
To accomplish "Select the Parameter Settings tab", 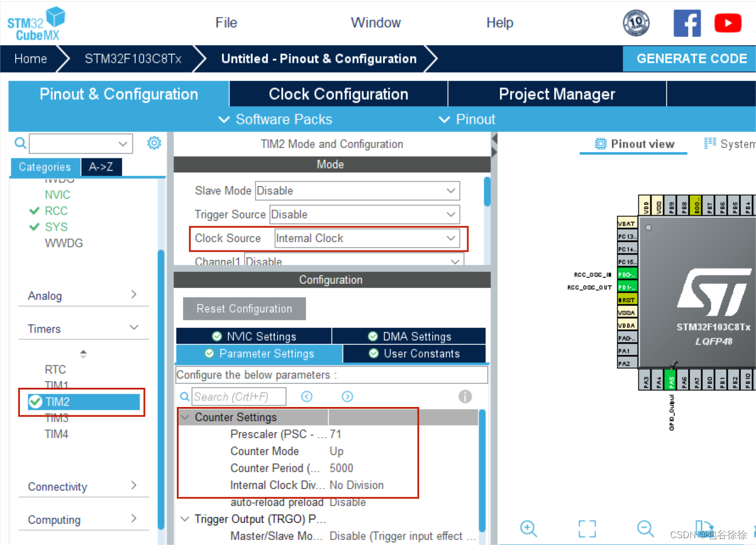I will point(259,353).
